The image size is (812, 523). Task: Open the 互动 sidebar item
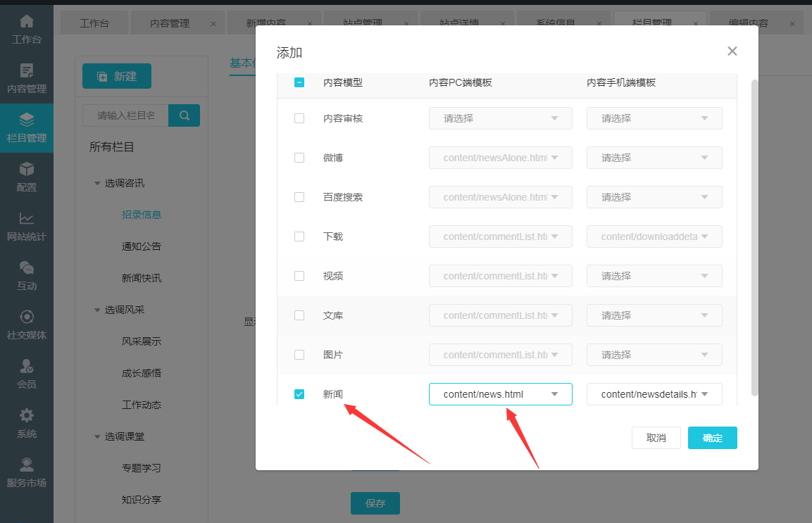coord(27,275)
